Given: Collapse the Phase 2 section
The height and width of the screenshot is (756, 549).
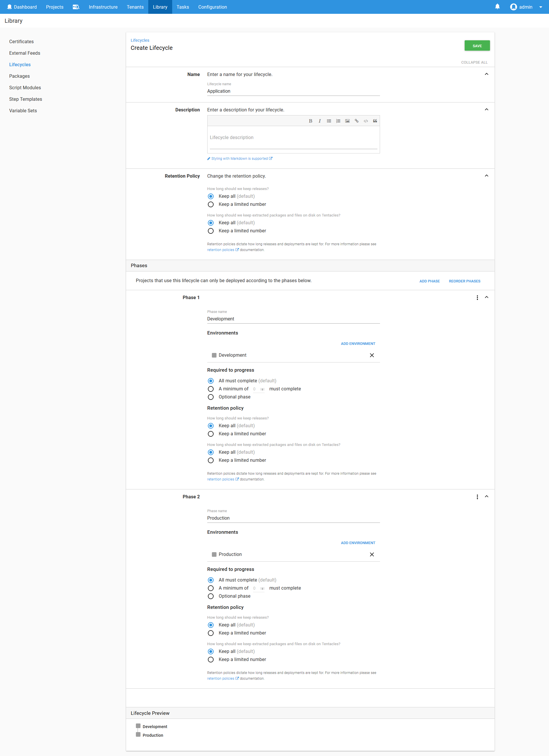Looking at the screenshot, I should click(x=487, y=496).
